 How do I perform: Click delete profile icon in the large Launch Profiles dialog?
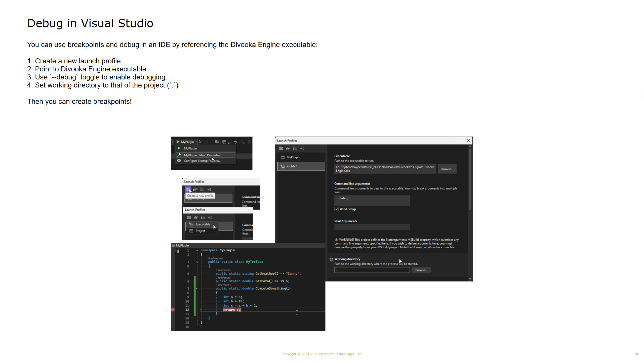(295, 148)
